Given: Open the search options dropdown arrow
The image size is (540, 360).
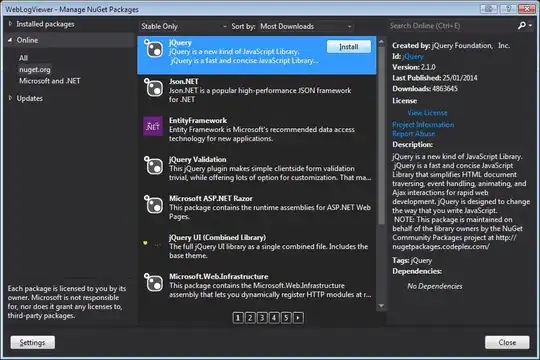Looking at the screenshot, I should (x=530, y=25).
